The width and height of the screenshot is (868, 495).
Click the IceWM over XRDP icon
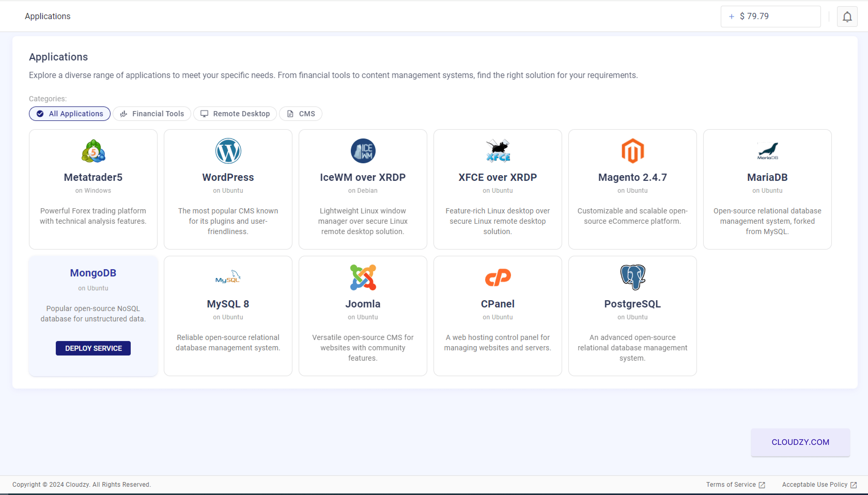tap(362, 151)
